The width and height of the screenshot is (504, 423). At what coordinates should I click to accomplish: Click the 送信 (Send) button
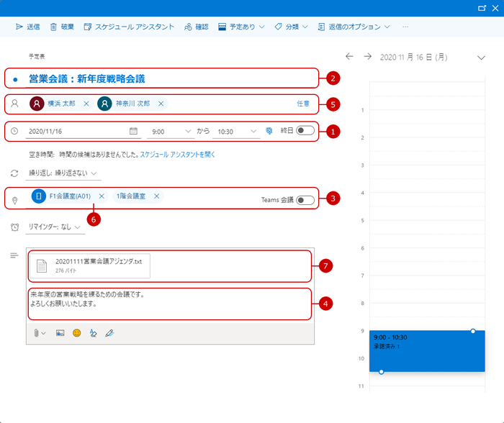click(x=28, y=27)
